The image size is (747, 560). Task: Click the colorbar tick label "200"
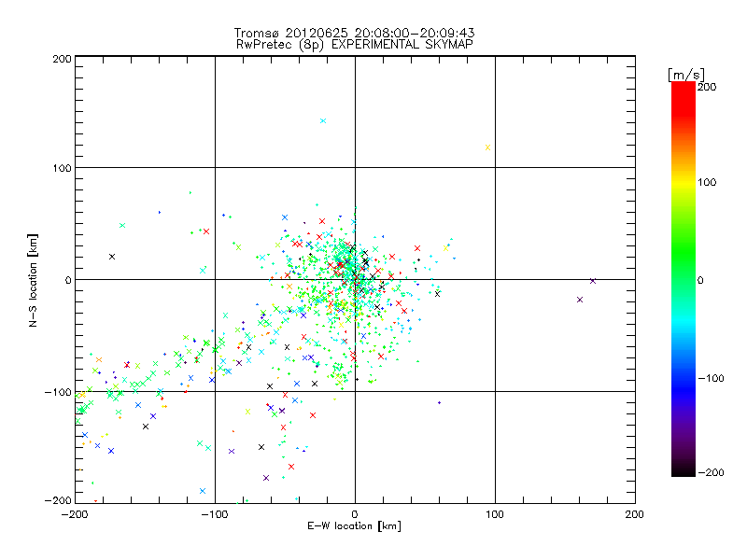tap(707, 87)
